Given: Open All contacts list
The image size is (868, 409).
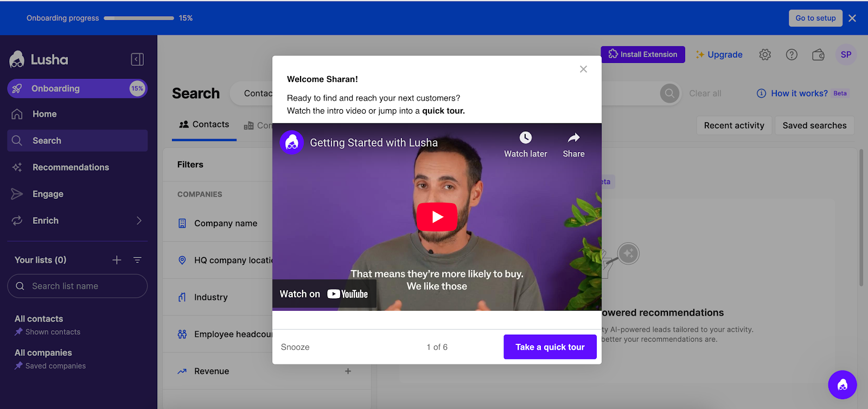Looking at the screenshot, I should [x=39, y=319].
